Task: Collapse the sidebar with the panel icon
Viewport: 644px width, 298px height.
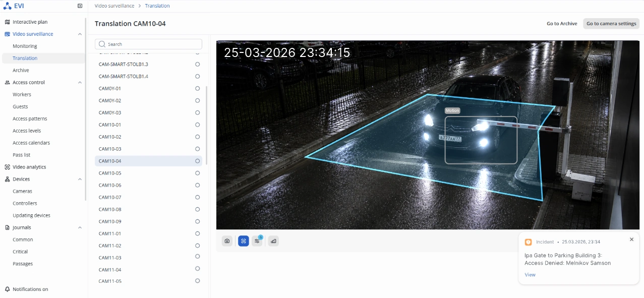Action: click(80, 6)
